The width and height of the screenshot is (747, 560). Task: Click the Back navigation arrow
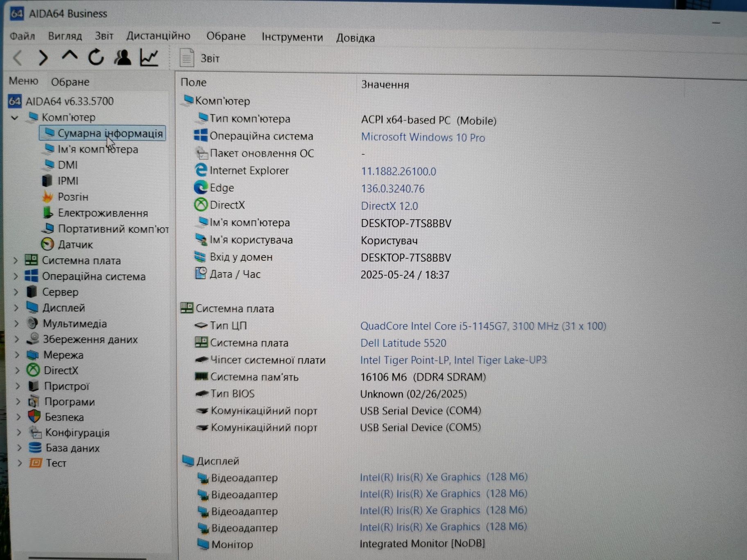tap(18, 58)
